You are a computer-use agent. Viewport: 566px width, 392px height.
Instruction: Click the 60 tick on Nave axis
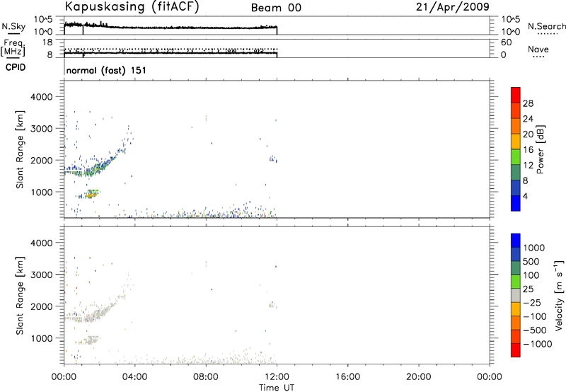(506, 42)
